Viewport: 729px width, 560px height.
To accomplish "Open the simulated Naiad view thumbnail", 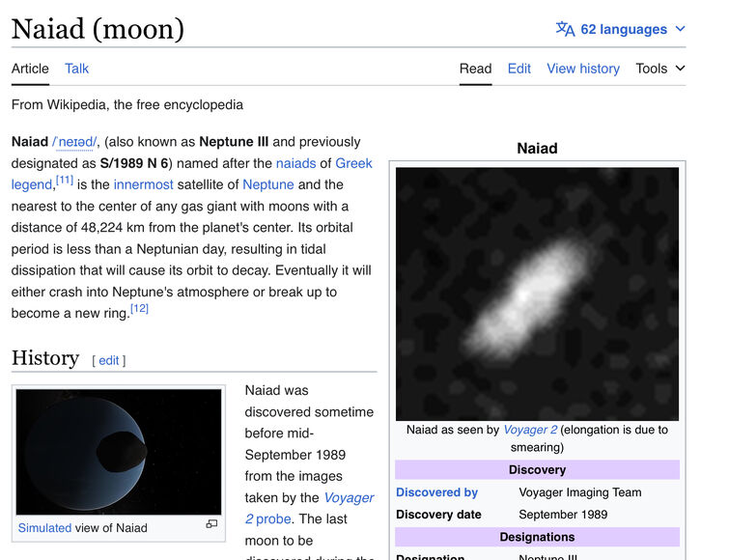I will pos(119,452).
